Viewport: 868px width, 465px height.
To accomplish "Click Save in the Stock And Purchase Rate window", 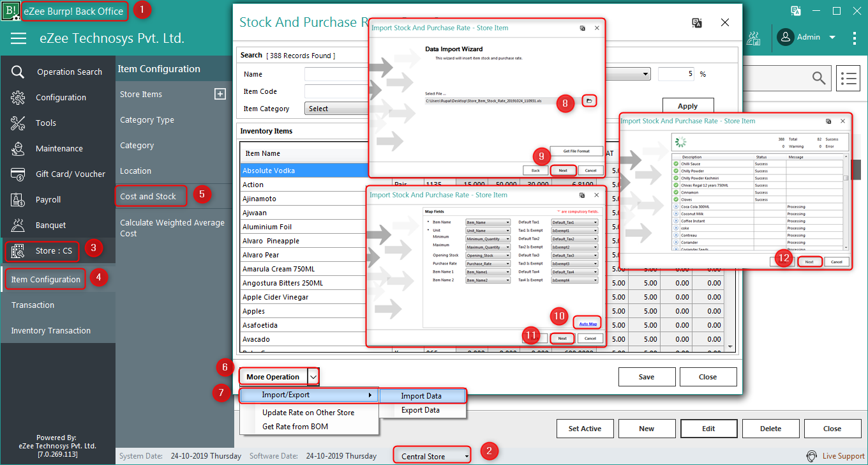I will click(x=647, y=377).
